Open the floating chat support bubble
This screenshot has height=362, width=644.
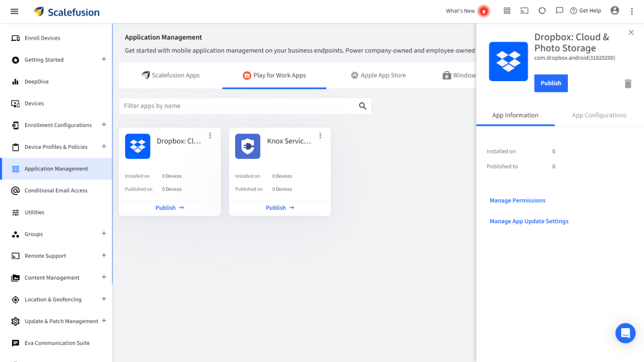coord(626,333)
